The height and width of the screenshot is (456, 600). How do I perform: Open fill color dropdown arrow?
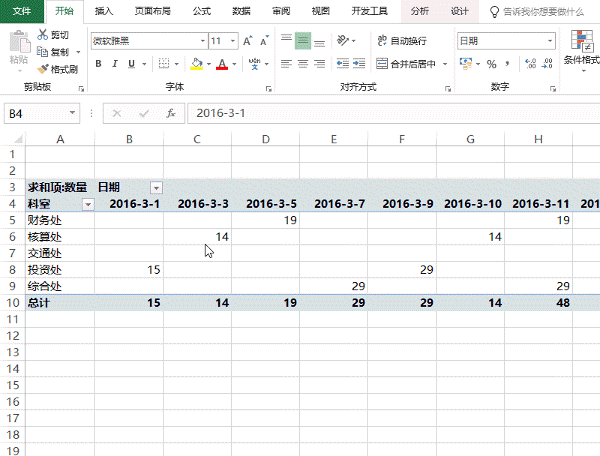pos(209,64)
